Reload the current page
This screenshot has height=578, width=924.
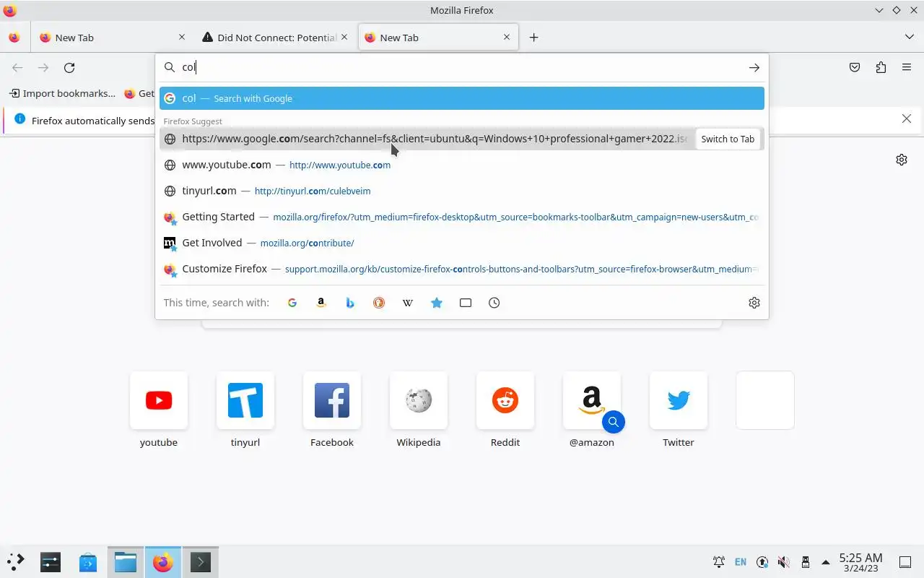(69, 67)
